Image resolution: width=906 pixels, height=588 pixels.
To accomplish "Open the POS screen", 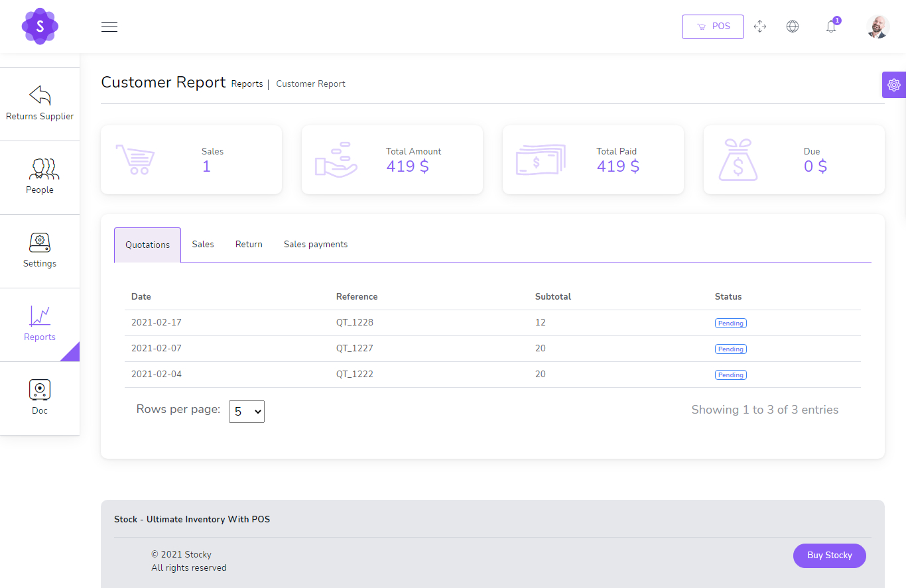I will click(712, 26).
